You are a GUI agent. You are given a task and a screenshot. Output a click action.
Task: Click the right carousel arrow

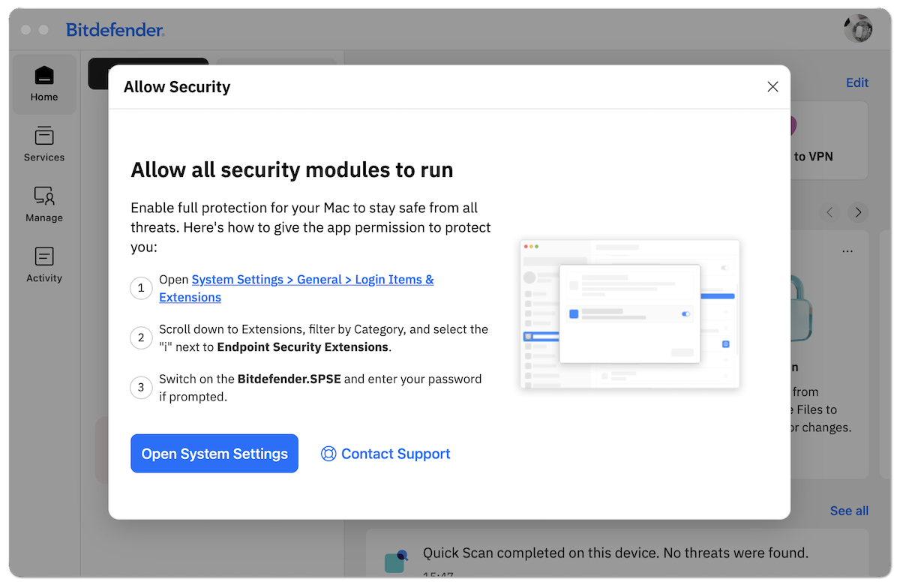[858, 212]
